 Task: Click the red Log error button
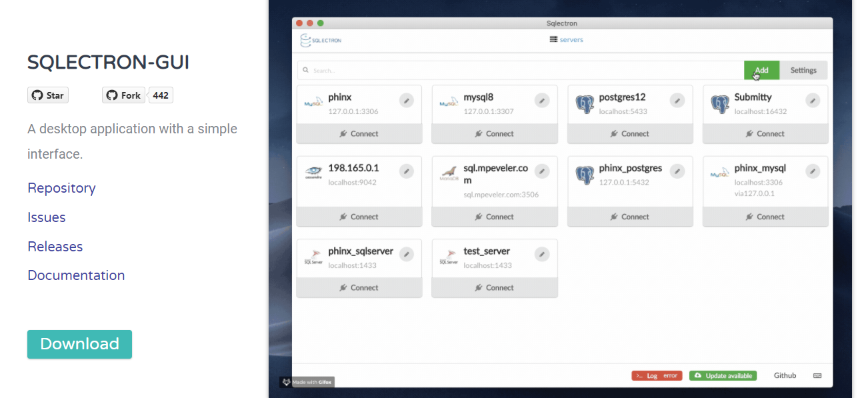(x=657, y=375)
